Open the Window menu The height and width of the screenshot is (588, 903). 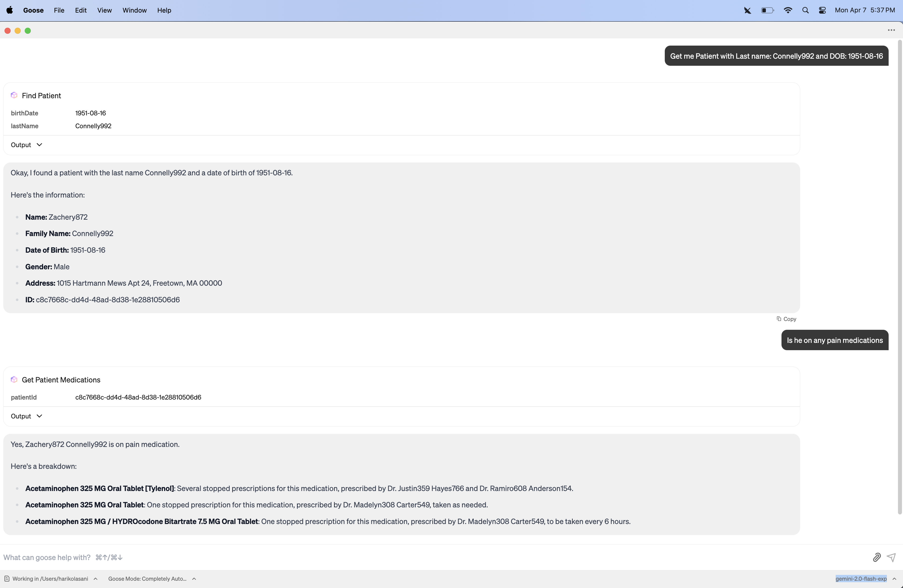pos(134,10)
